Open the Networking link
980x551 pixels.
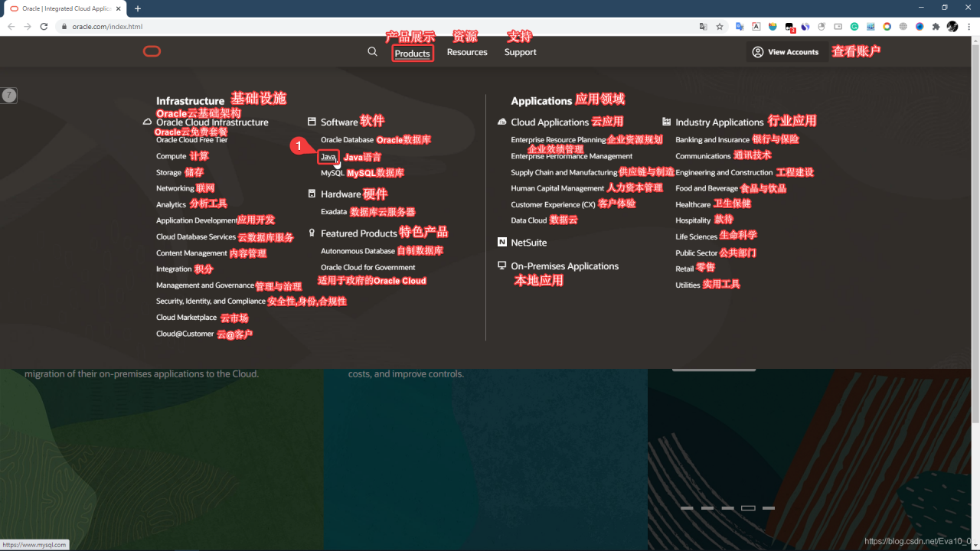(x=175, y=188)
